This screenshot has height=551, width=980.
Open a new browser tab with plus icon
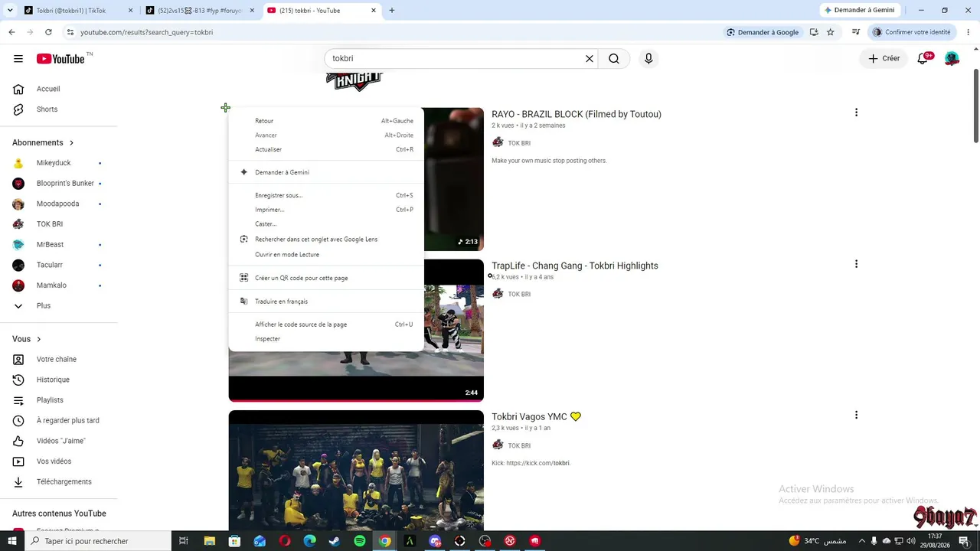[392, 11]
